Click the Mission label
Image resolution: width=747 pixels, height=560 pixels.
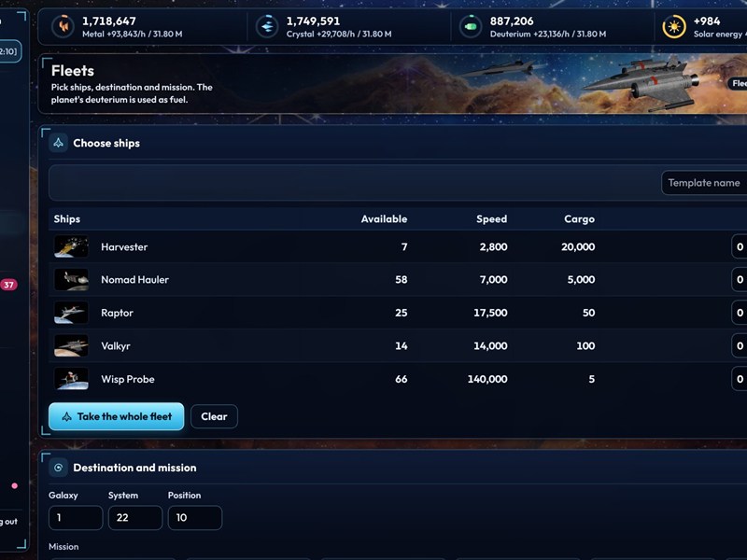(63, 547)
